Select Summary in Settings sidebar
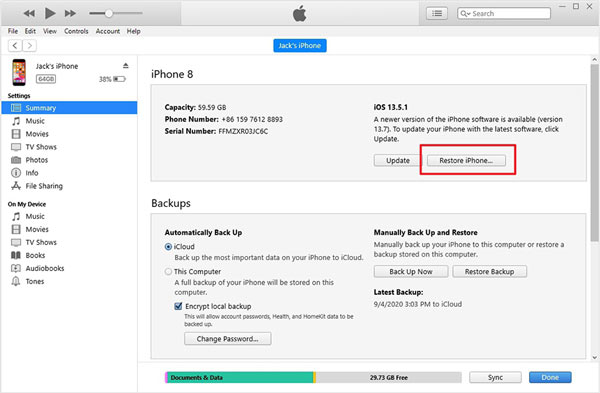This screenshot has width=600, height=393. coord(69,108)
